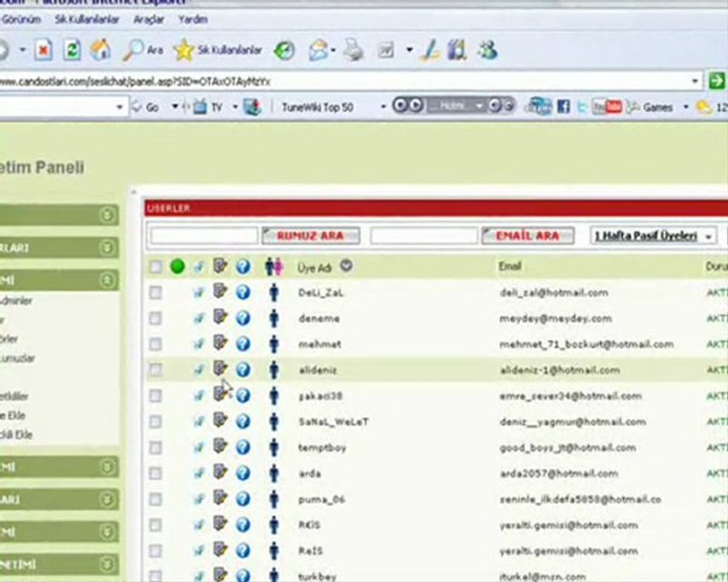Viewport: 728px width, 582px height.
Task: Collapse the second sidebar section ending 'RLARI'
Action: 107,247
